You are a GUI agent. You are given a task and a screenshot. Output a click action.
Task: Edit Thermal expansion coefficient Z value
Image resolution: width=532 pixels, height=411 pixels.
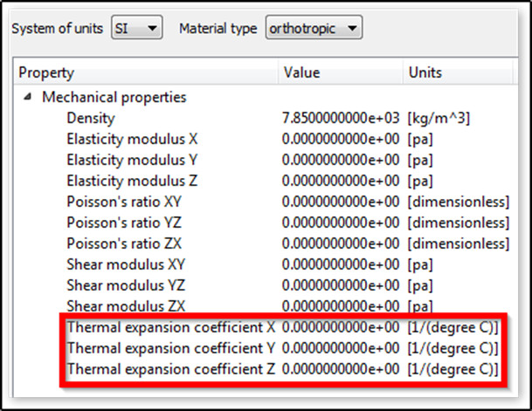(342, 370)
